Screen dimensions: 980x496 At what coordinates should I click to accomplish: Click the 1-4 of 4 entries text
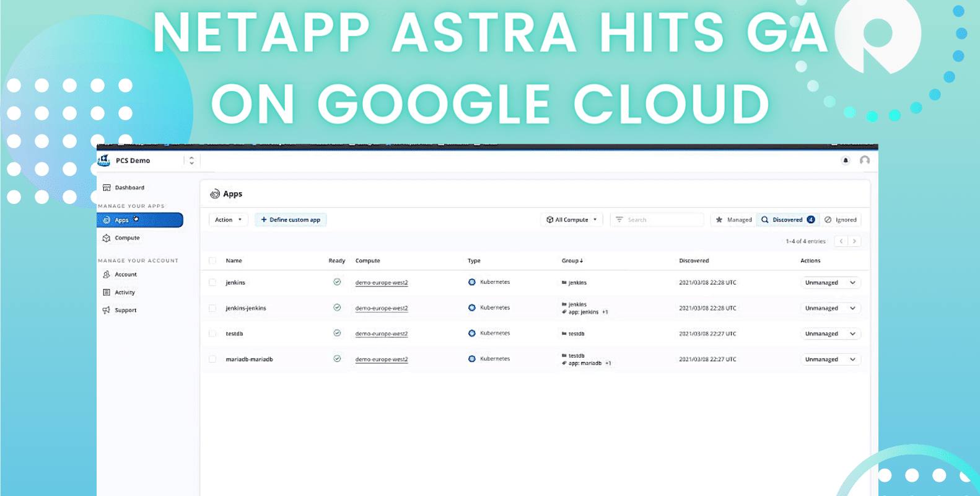pyautogui.click(x=805, y=241)
